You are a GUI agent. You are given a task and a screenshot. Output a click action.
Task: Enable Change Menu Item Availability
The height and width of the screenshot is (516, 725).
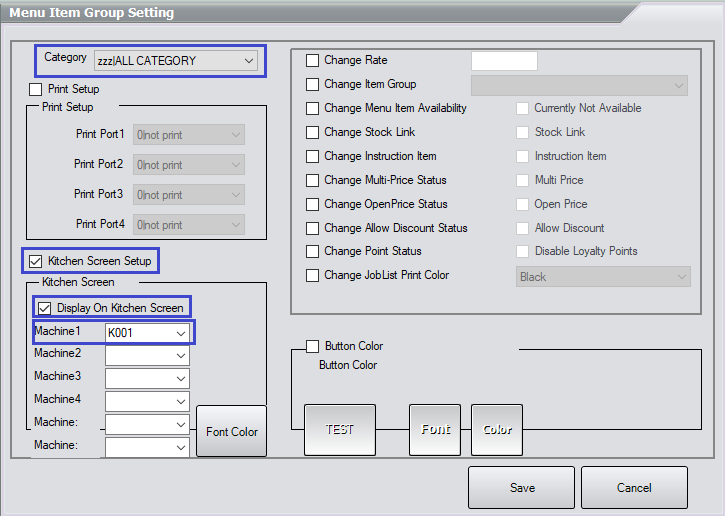coord(313,108)
